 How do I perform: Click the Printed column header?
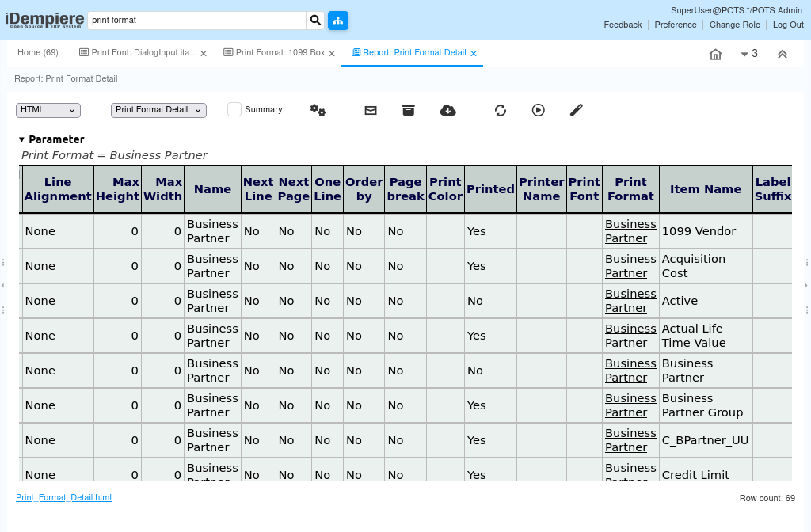[x=490, y=189]
